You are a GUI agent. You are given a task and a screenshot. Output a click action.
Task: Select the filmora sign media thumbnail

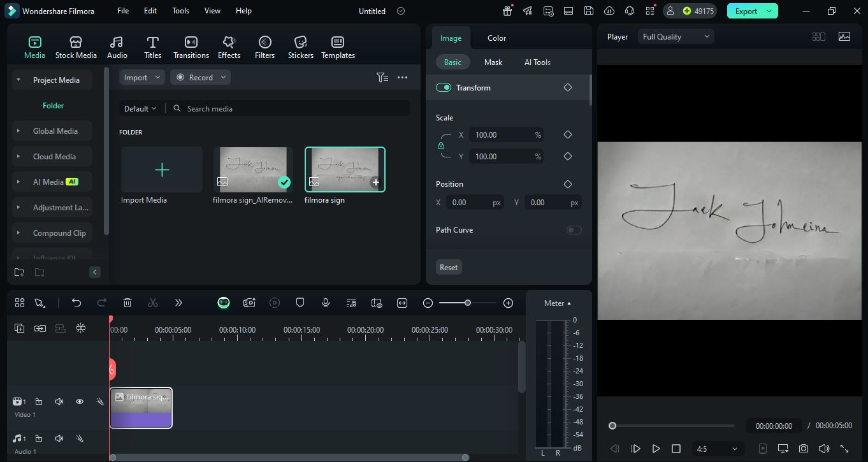click(x=345, y=170)
